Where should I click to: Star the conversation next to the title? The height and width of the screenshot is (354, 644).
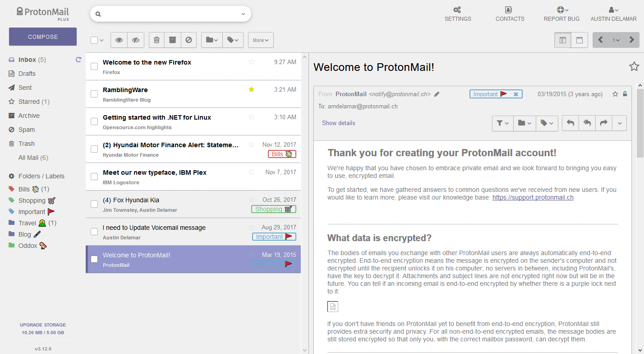coord(634,67)
